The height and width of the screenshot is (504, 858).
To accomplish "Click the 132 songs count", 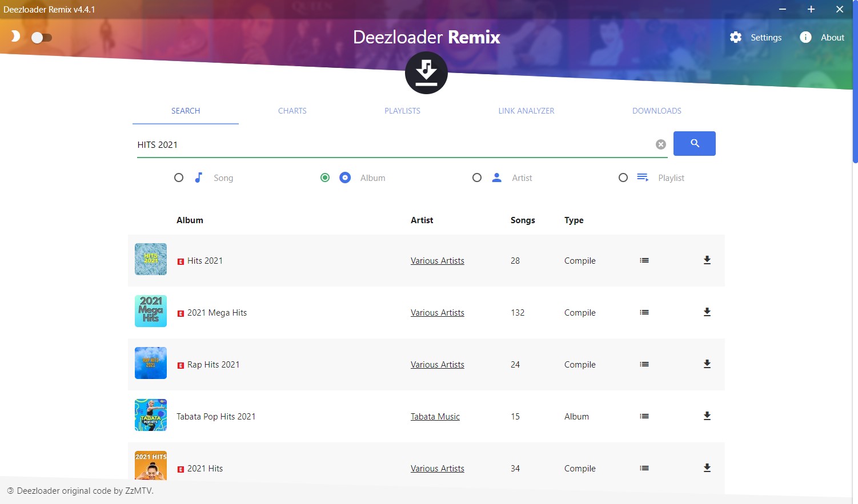I will pos(518,313).
